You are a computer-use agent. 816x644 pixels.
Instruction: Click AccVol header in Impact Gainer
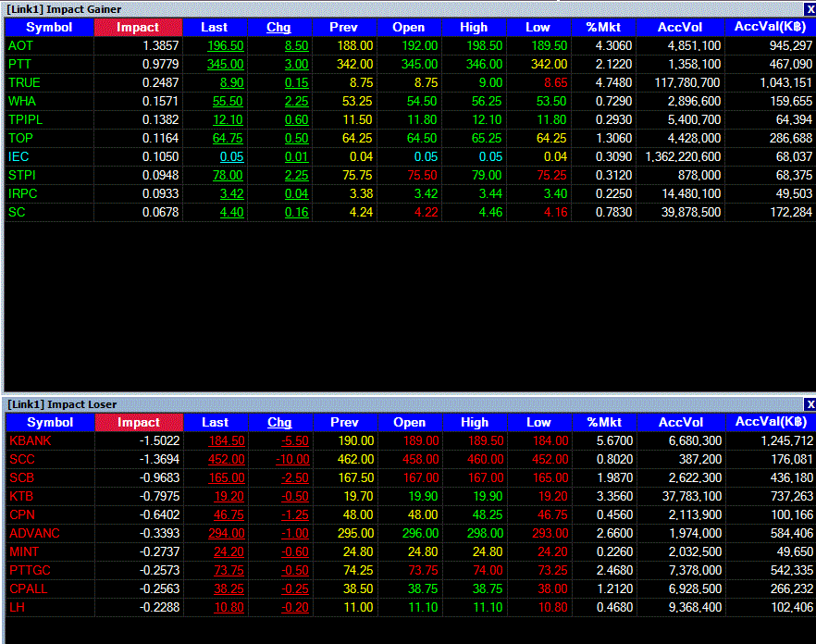click(680, 27)
